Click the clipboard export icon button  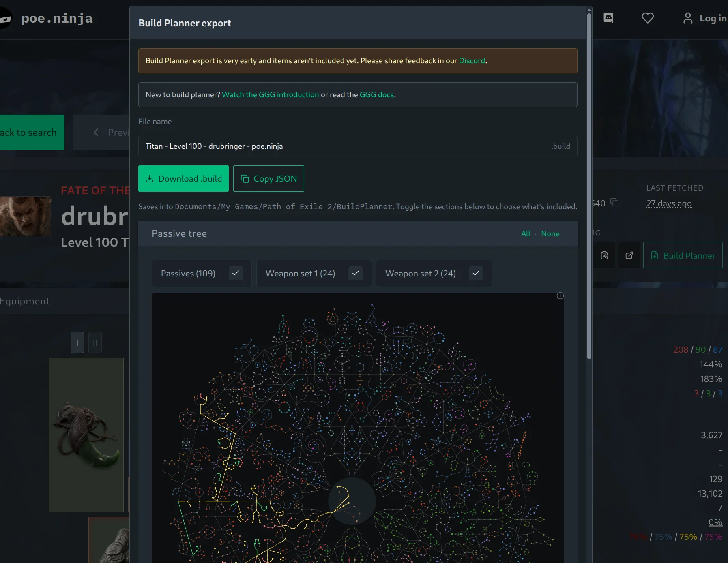(x=604, y=255)
